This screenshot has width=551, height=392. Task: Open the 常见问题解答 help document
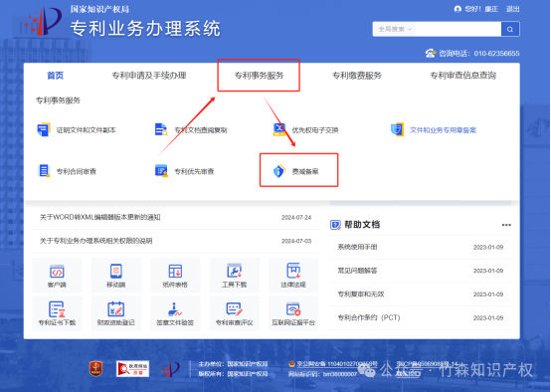[x=357, y=271]
